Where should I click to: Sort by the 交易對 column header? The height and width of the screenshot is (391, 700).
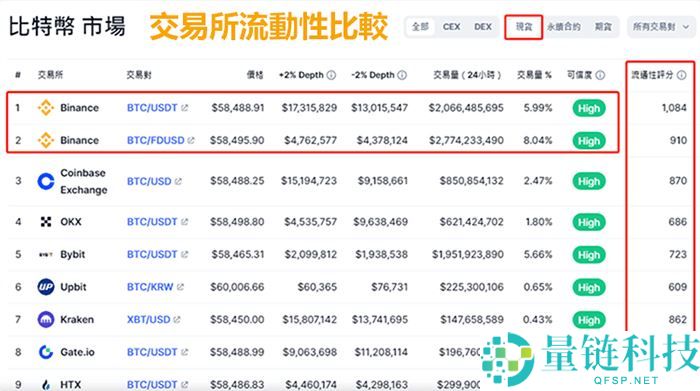click(139, 75)
